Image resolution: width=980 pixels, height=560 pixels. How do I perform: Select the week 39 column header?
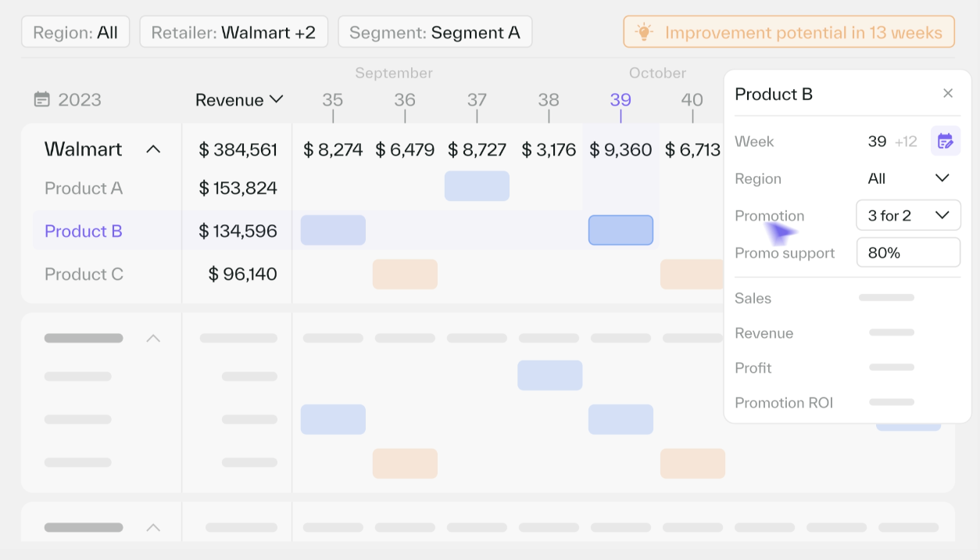click(x=620, y=99)
